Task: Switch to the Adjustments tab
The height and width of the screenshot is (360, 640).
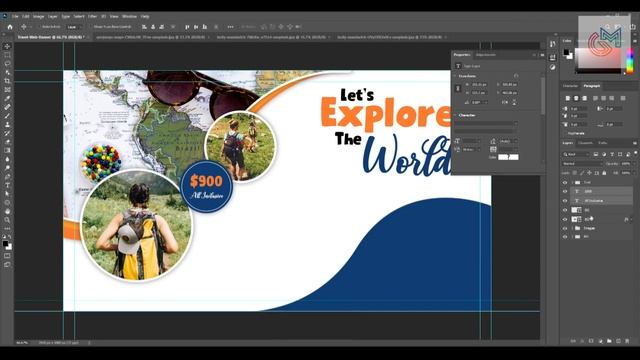Action: click(486, 55)
